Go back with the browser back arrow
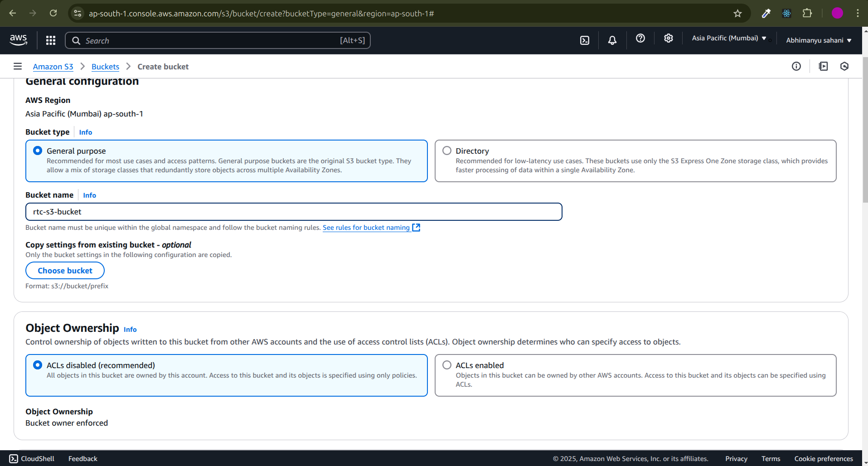Viewport: 868px width, 466px height. pos(13,13)
